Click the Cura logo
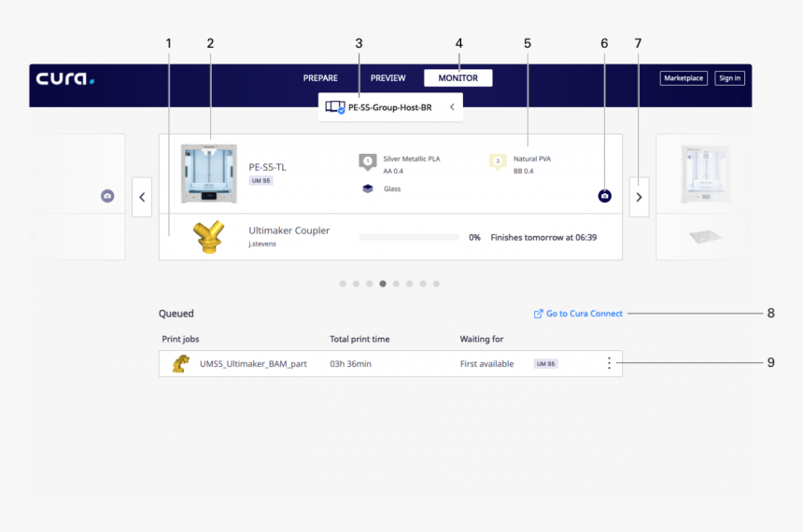 point(65,78)
